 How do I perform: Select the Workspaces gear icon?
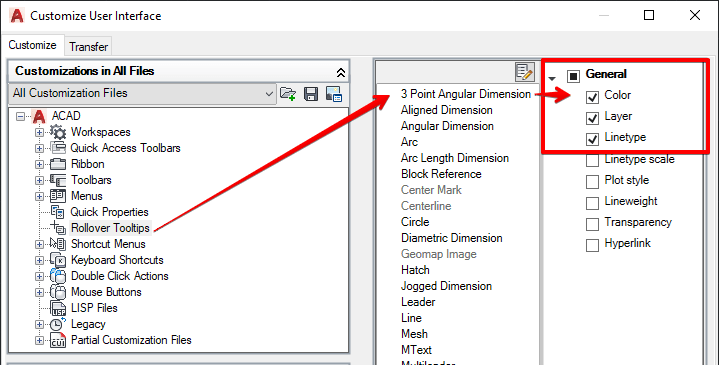pos(58,132)
